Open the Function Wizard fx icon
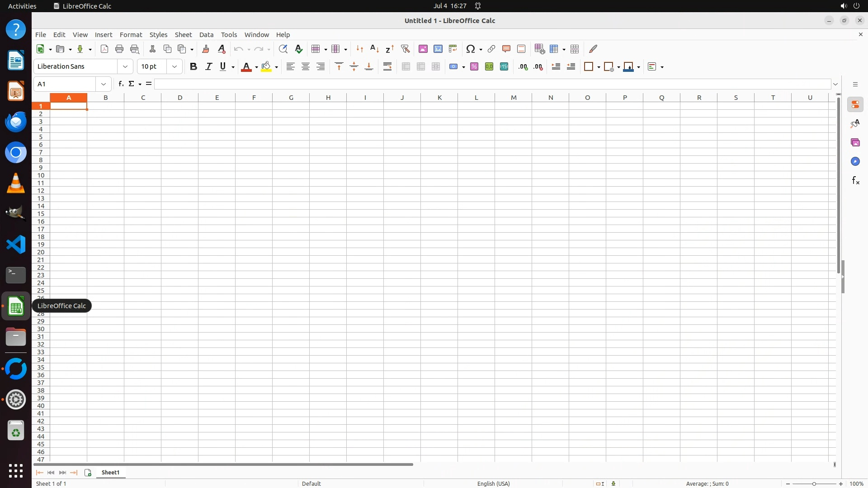 pyautogui.click(x=121, y=84)
